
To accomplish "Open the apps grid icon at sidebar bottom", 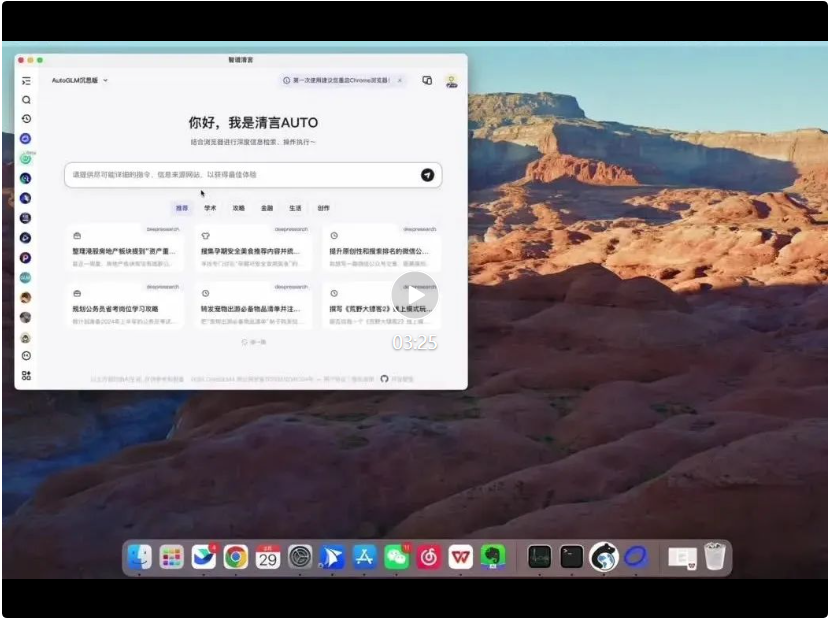I will [x=26, y=376].
